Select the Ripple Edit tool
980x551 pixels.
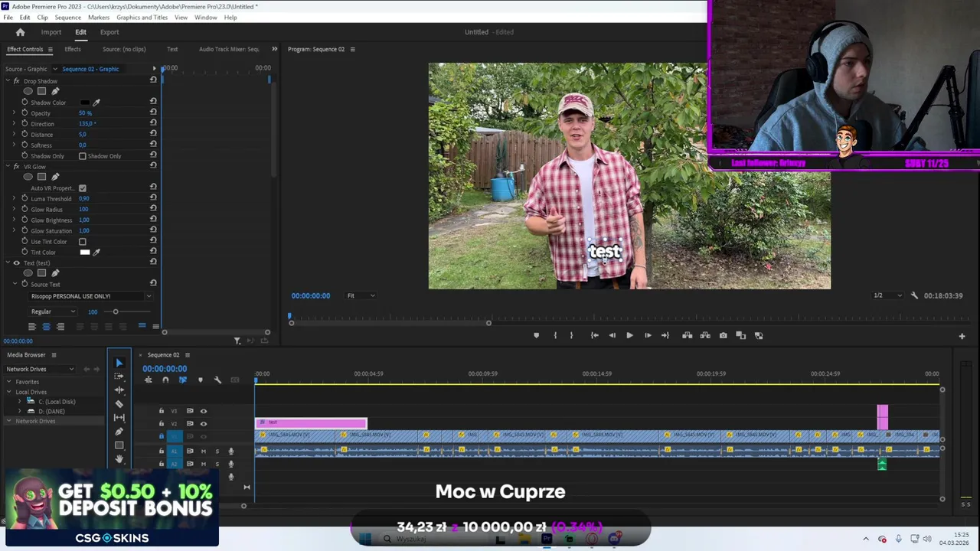[x=119, y=390]
